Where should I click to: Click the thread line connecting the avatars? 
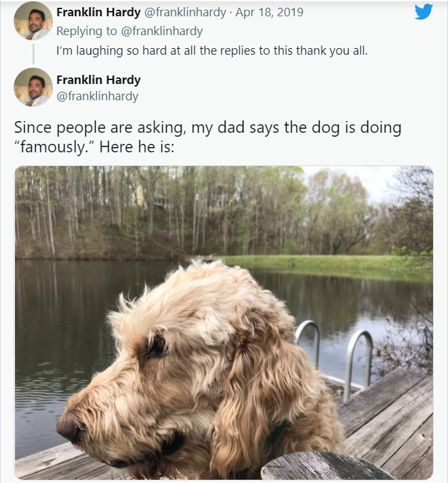(x=33, y=53)
